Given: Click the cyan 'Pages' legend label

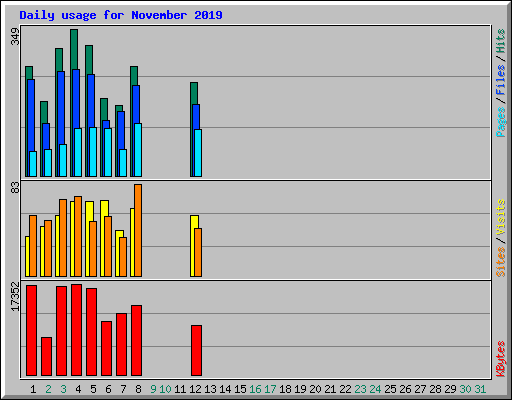Looking at the screenshot, I should click(501, 122).
